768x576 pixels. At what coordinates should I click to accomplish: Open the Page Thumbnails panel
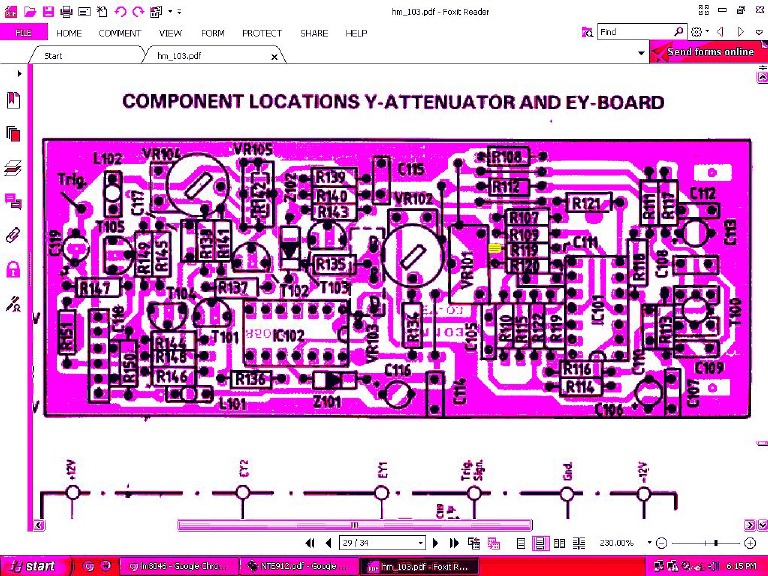tap(13, 133)
